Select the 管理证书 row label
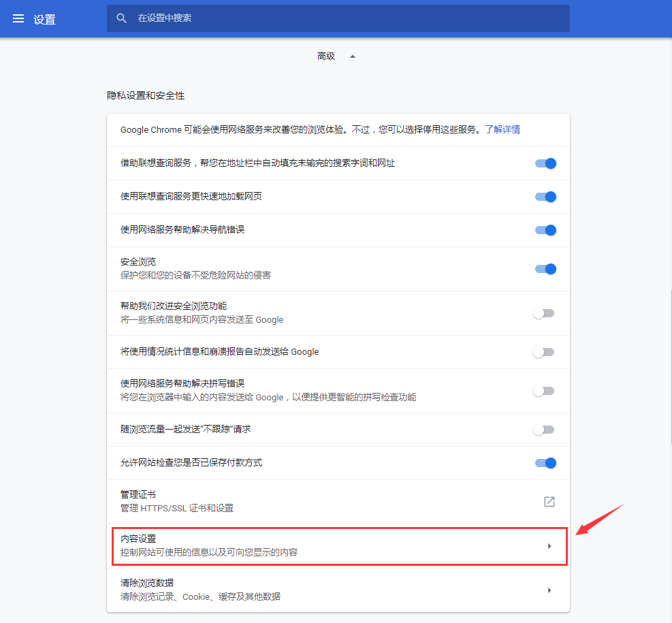The image size is (672, 623). click(x=138, y=494)
